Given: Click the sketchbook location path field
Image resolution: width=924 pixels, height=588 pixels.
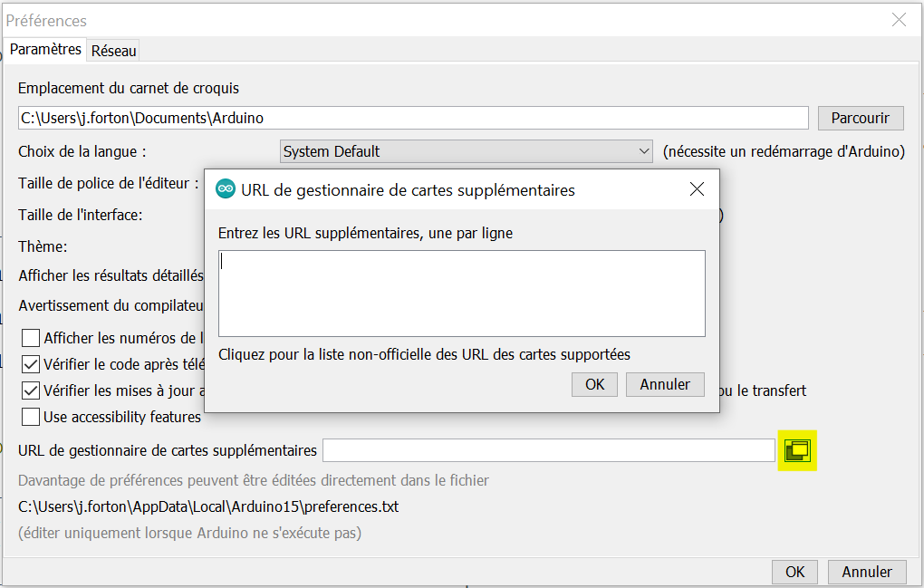Looking at the screenshot, I should tap(412, 118).
